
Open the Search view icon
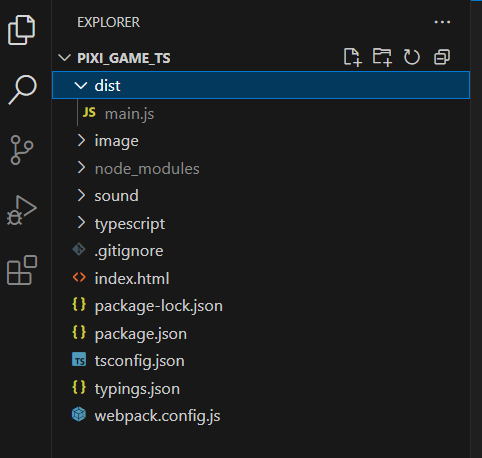click(x=22, y=89)
